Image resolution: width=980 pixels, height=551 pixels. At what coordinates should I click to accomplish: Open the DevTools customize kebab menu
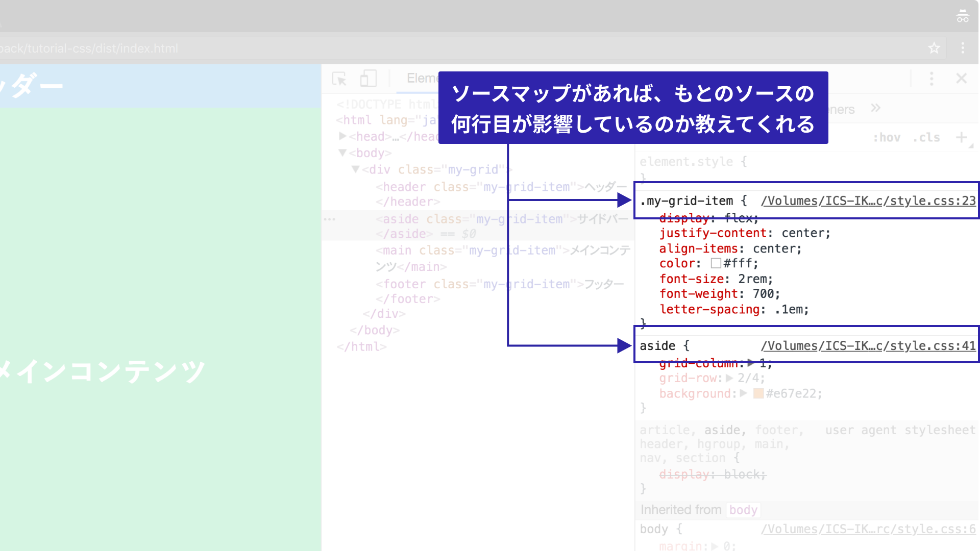tap(932, 79)
